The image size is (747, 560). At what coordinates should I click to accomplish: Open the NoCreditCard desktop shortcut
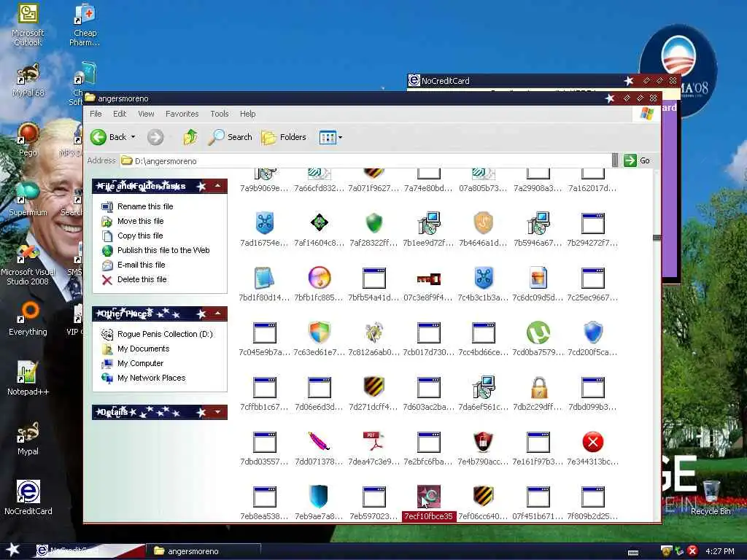[28, 497]
